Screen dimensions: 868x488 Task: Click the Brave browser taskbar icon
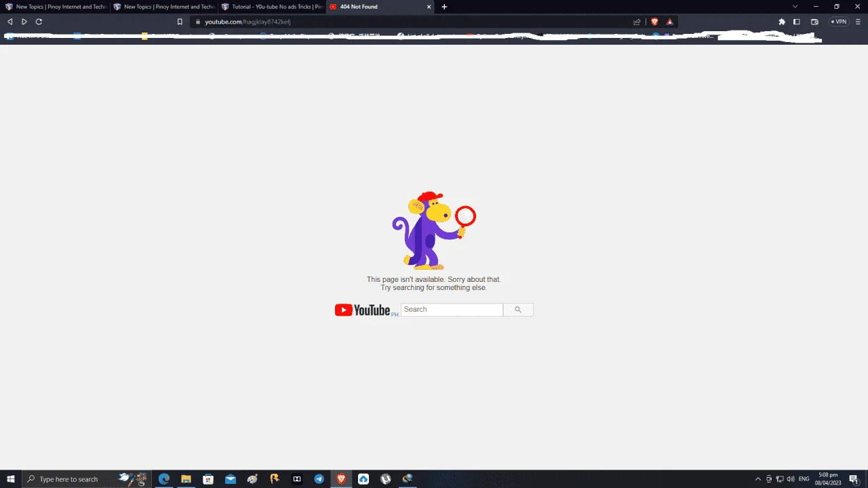tap(341, 479)
